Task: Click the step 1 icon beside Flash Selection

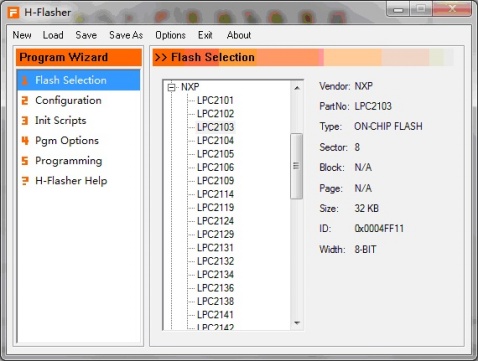Action: [25, 80]
